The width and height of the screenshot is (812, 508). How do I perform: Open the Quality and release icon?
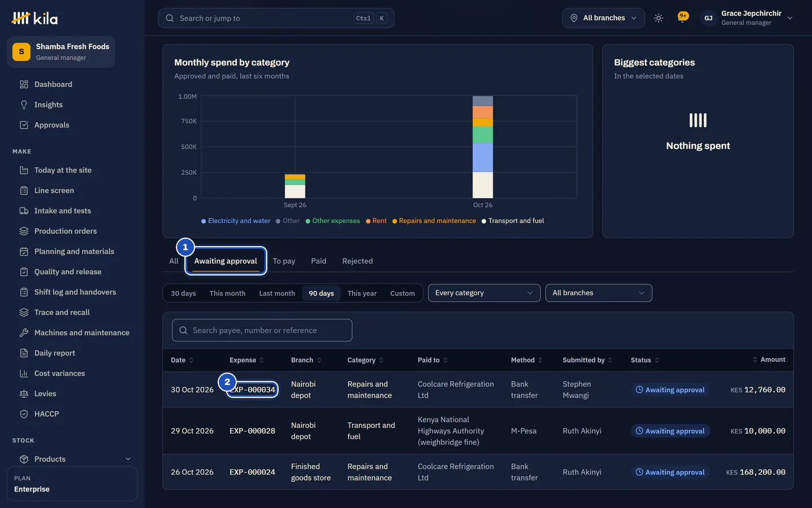pyautogui.click(x=24, y=272)
